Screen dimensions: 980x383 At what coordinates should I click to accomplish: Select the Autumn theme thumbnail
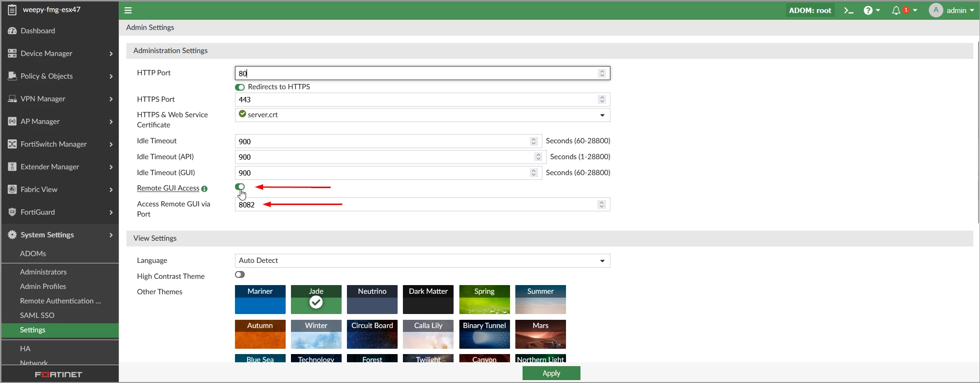(260, 334)
